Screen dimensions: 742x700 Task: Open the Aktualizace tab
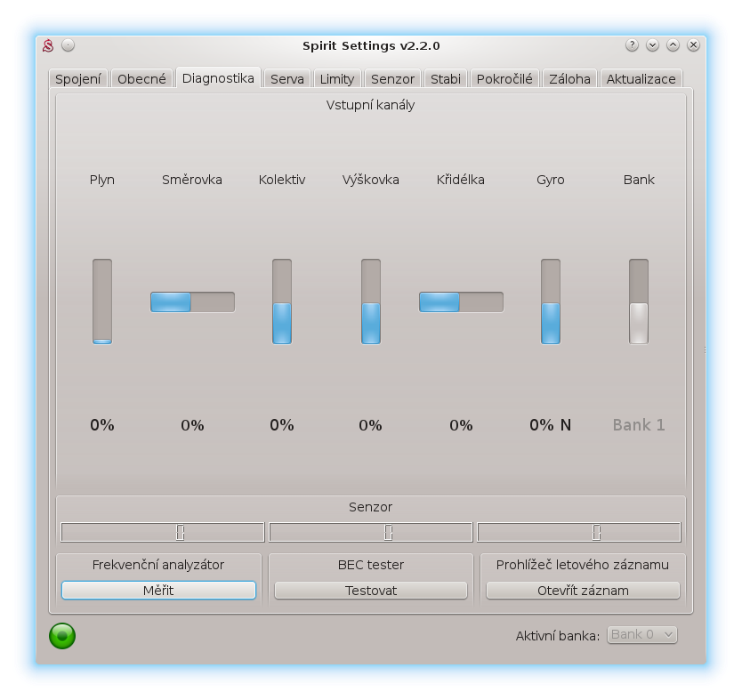[x=642, y=78]
